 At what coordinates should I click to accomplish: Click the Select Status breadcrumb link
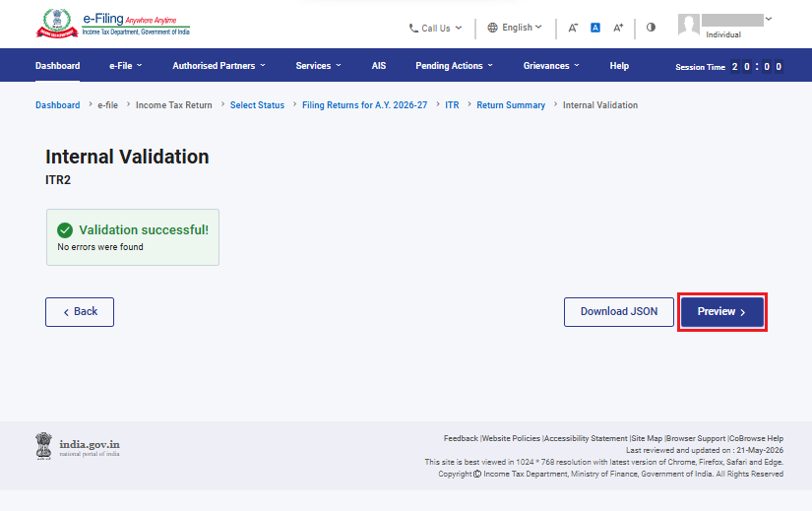tap(257, 105)
